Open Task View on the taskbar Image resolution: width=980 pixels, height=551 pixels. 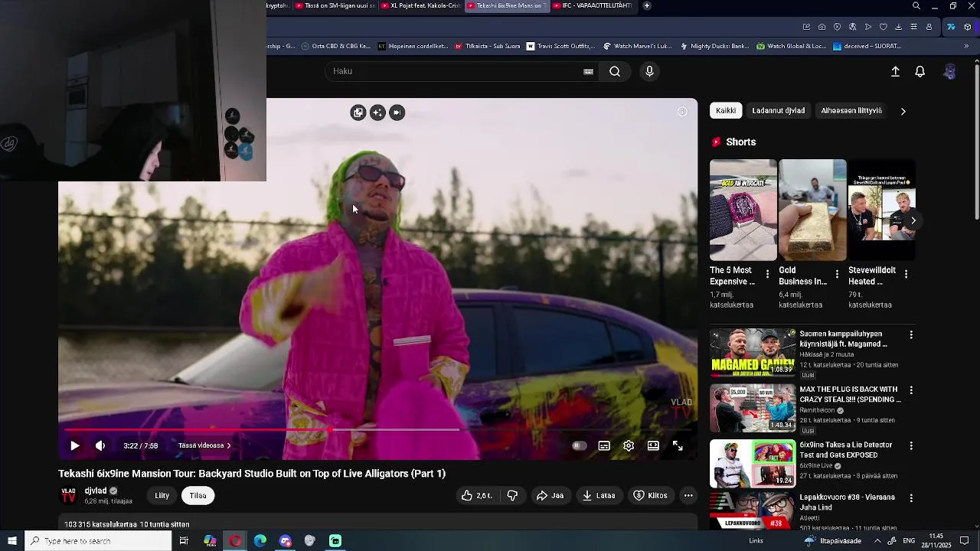pyautogui.click(x=184, y=541)
